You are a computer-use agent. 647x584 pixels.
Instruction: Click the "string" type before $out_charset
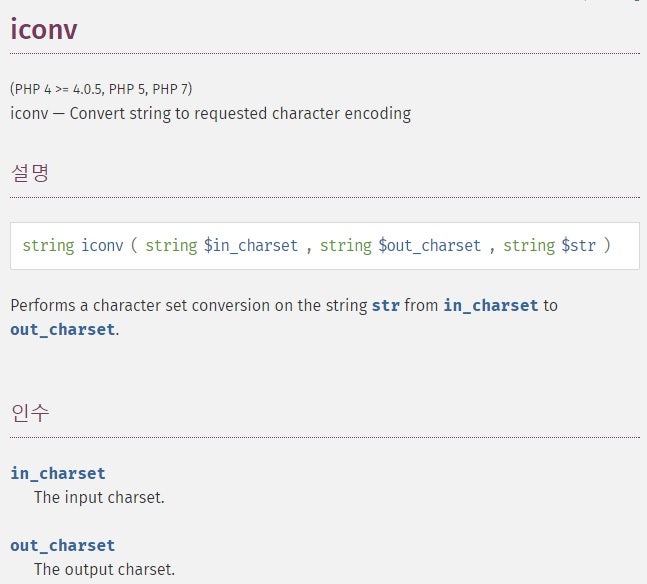click(346, 245)
